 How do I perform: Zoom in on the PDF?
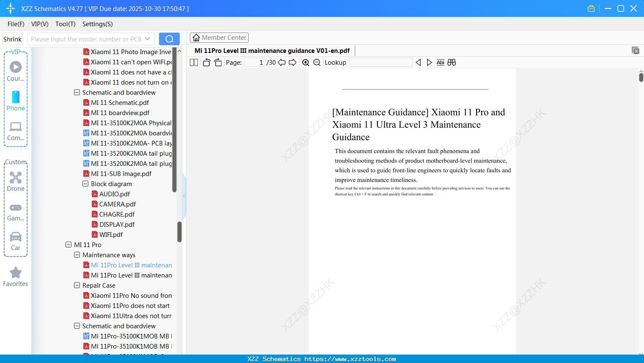click(306, 63)
